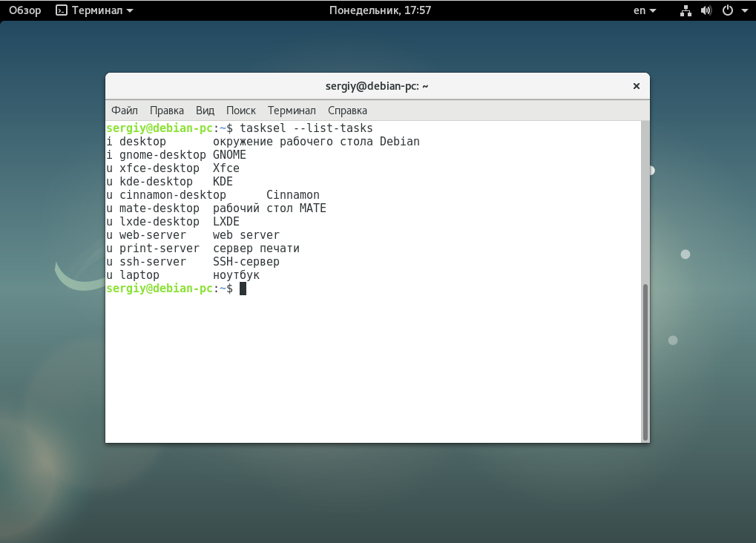Open the Файл menu
Viewport: 756px width, 543px height.
click(x=125, y=110)
